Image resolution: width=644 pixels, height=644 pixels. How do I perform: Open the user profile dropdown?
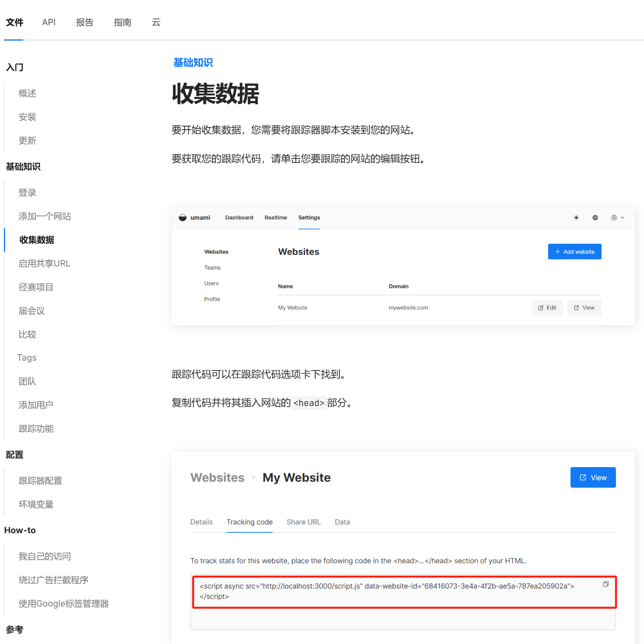pos(618,218)
